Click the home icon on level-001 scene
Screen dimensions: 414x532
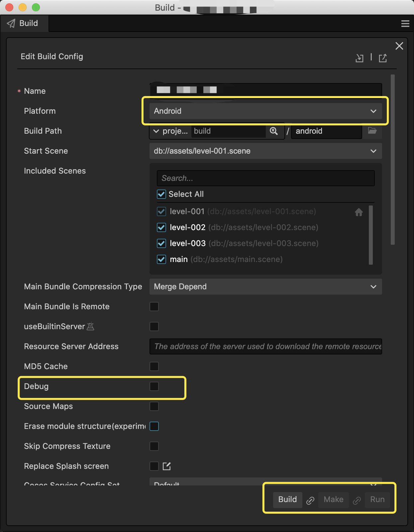tap(359, 212)
